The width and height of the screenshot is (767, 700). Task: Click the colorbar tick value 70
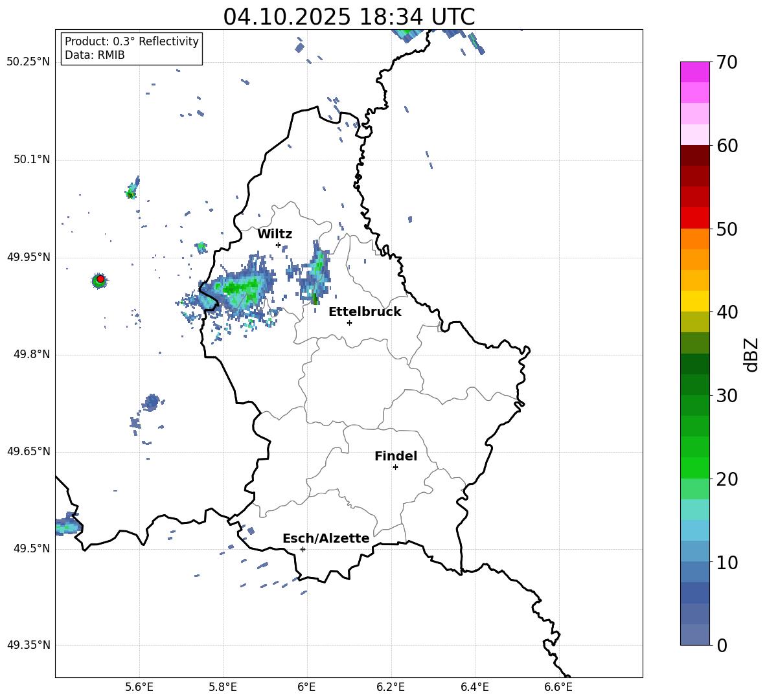point(727,63)
